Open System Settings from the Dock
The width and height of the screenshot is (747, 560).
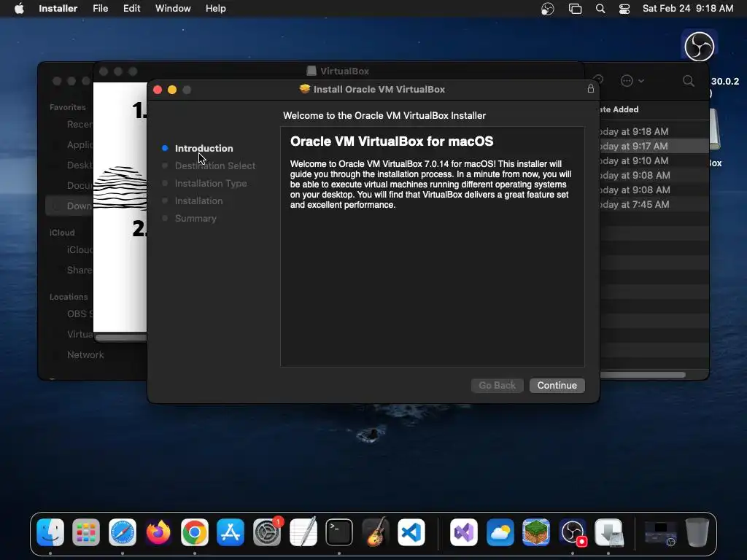click(x=267, y=532)
